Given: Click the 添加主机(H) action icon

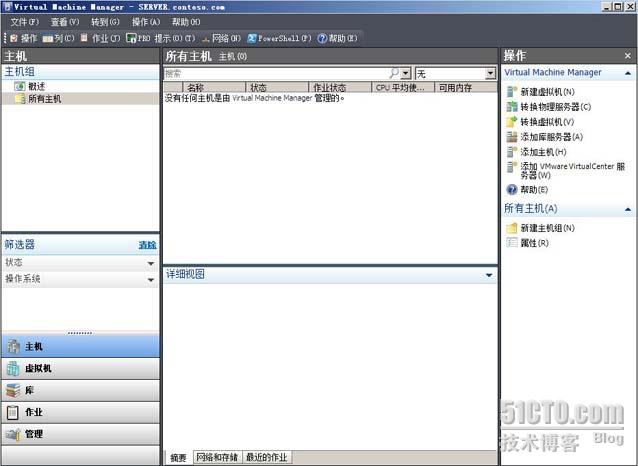Looking at the screenshot, I should coord(511,152).
